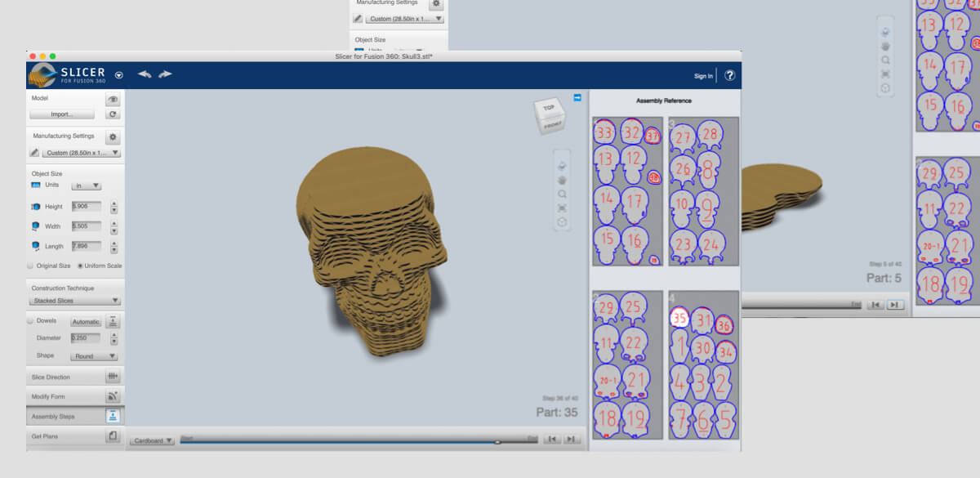Click the Assembly Steps icon
This screenshot has width=980, height=478.
113,416
